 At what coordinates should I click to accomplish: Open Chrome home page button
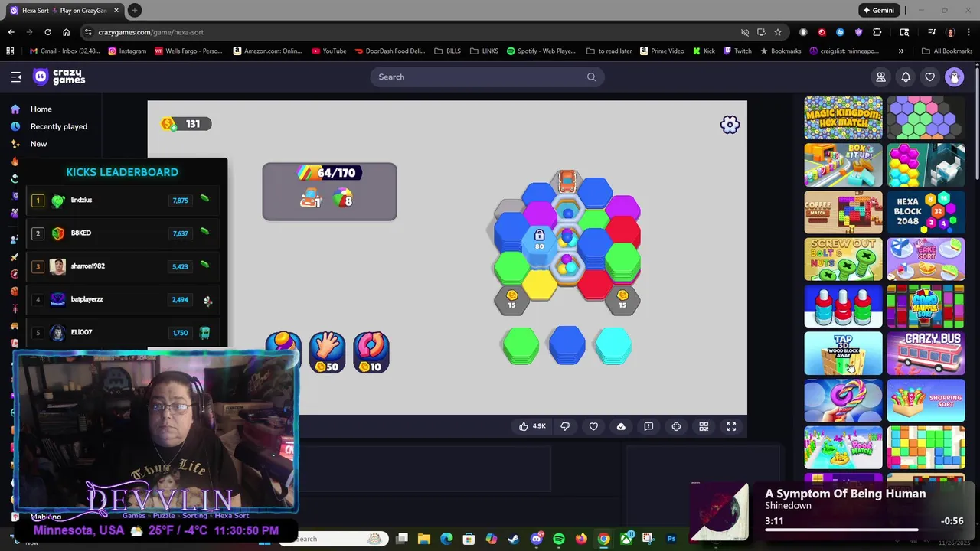tap(66, 32)
